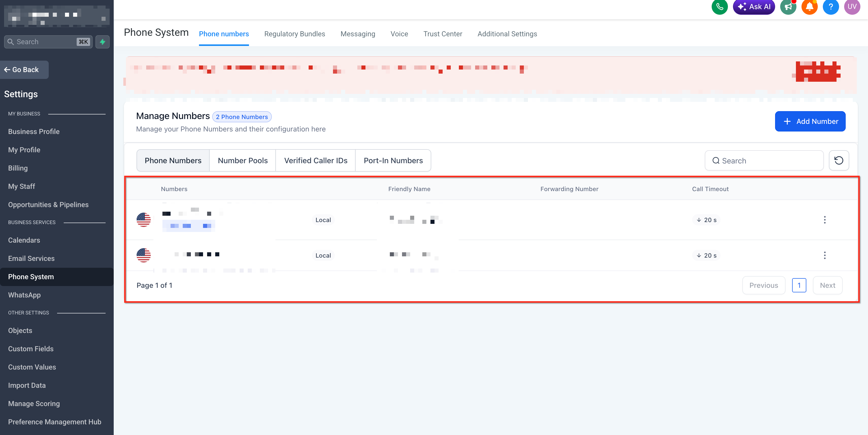Image resolution: width=868 pixels, height=435 pixels.
Task: Open the second number row's three-dot menu
Action: pos(825,255)
